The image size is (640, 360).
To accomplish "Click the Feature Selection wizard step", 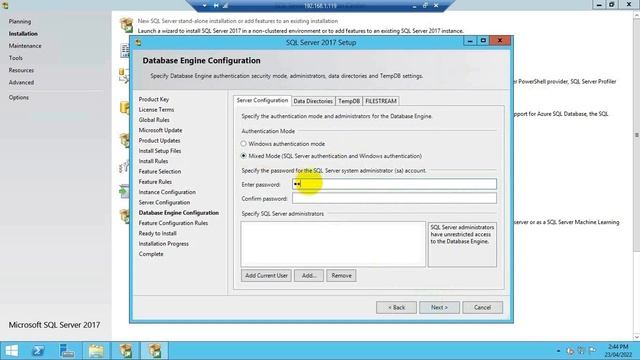I will (x=160, y=172).
